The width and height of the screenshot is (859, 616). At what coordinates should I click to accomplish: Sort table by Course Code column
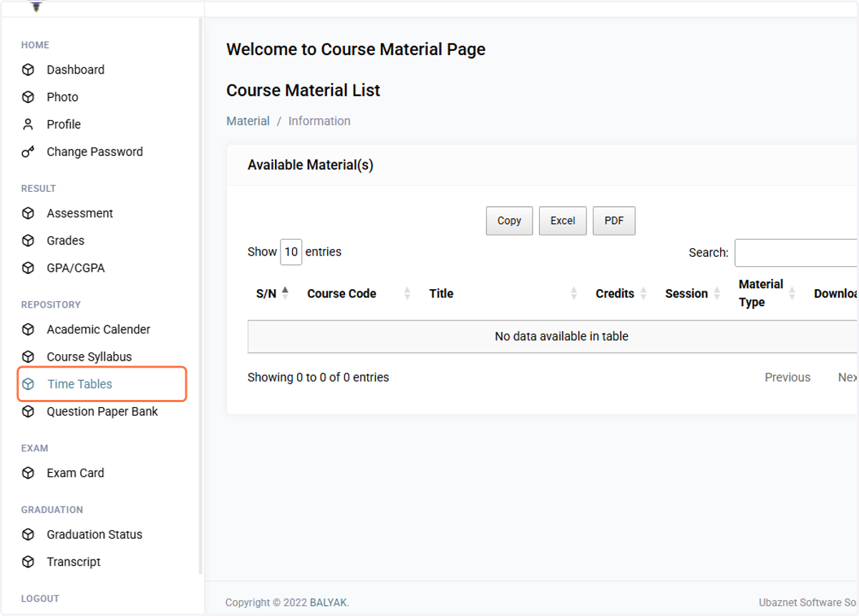(x=359, y=293)
